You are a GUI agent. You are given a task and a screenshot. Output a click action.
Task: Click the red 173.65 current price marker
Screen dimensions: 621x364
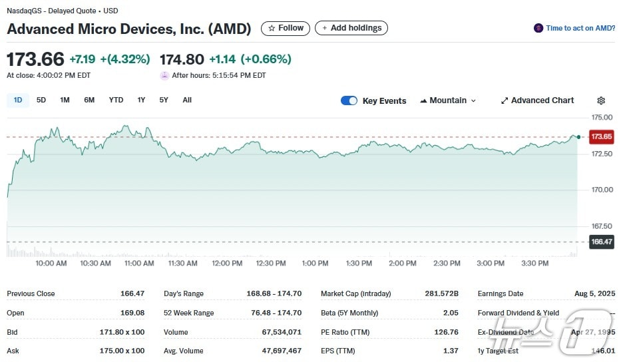tap(602, 136)
